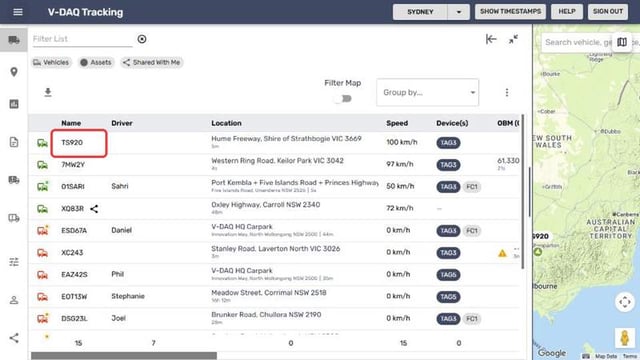Click the map Search vehicle field
The width and height of the screenshot is (640, 360).
[x=578, y=42]
